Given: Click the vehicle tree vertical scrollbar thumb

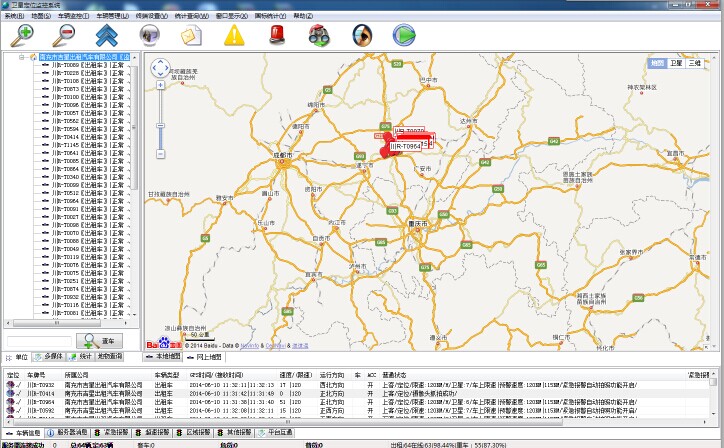Looking at the screenshot, I should pyautogui.click(x=134, y=127).
